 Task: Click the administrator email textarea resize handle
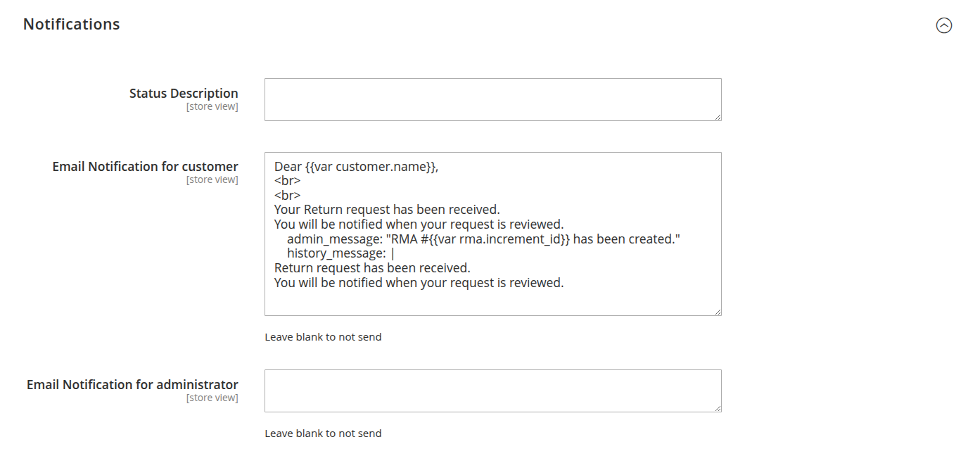[718, 408]
